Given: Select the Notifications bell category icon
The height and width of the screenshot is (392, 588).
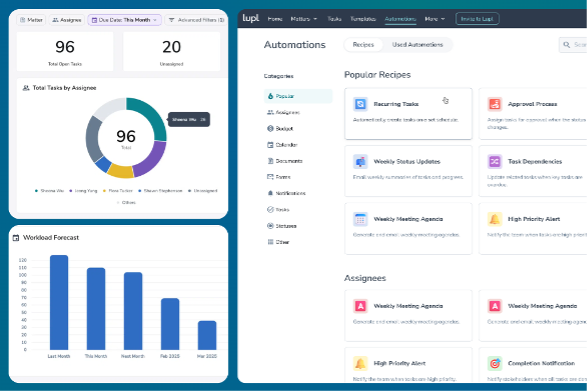Looking at the screenshot, I should coord(270,193).
